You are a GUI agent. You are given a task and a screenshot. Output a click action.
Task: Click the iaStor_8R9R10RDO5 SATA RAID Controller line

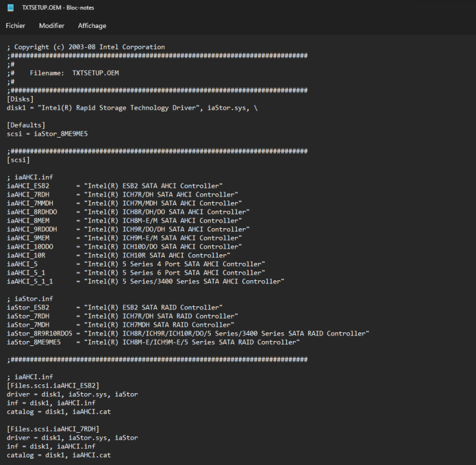(186, 334)
